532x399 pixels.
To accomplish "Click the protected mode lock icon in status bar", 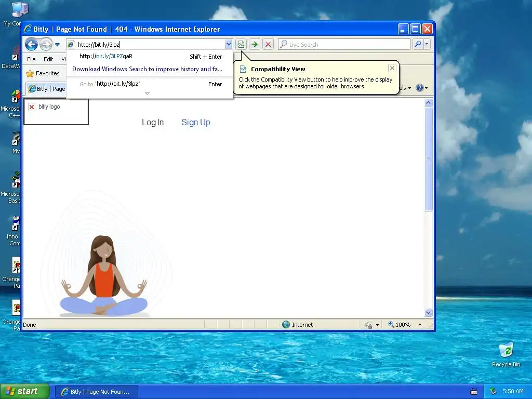I will tap(369, 325).
